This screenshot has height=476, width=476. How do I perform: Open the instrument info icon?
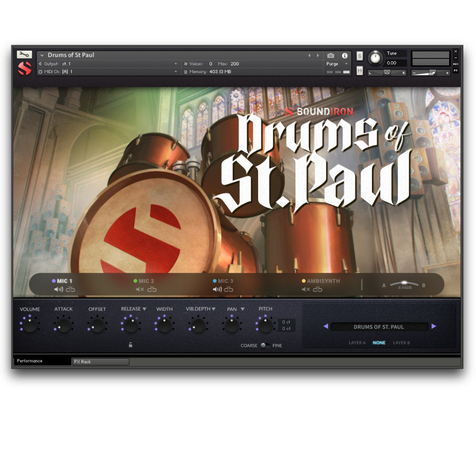point(345,55)
